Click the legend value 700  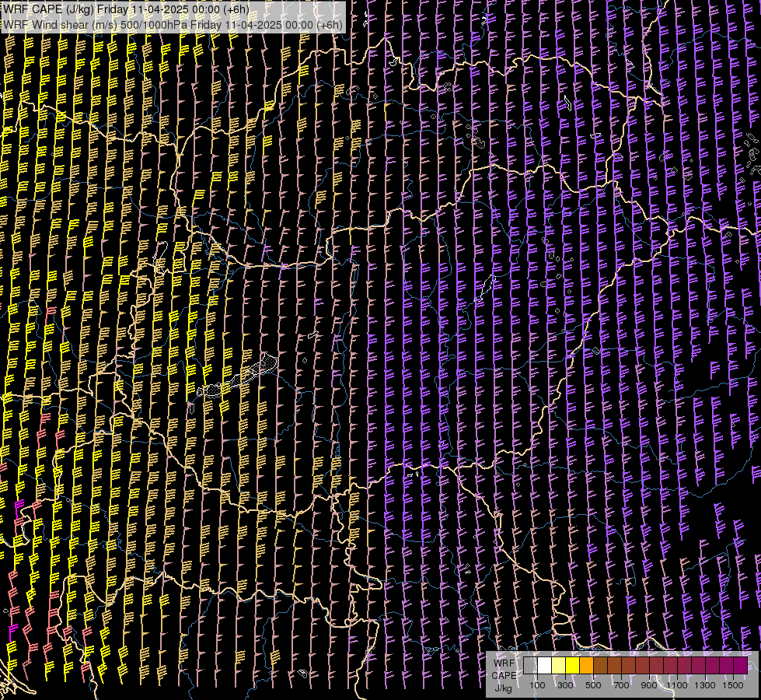(x=621, y=685)
